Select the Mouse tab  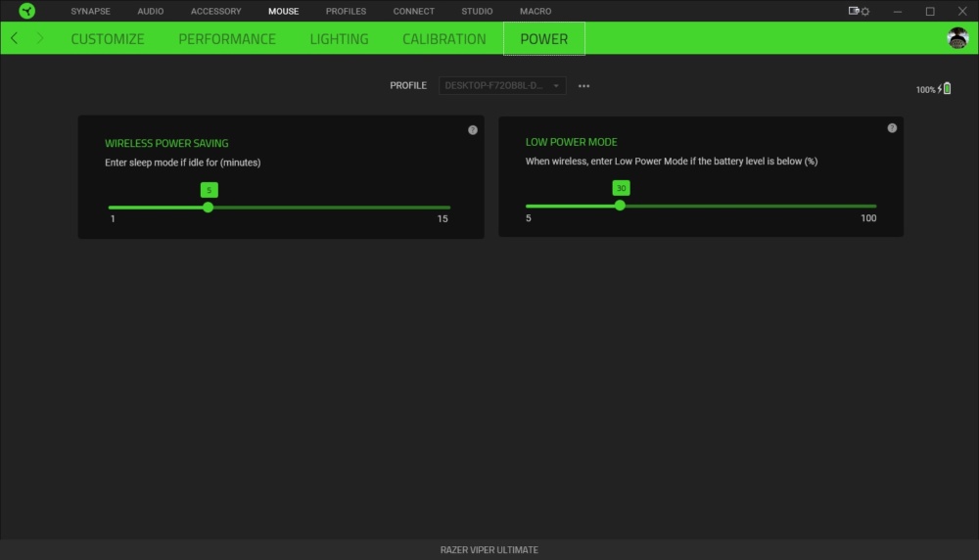284,11
